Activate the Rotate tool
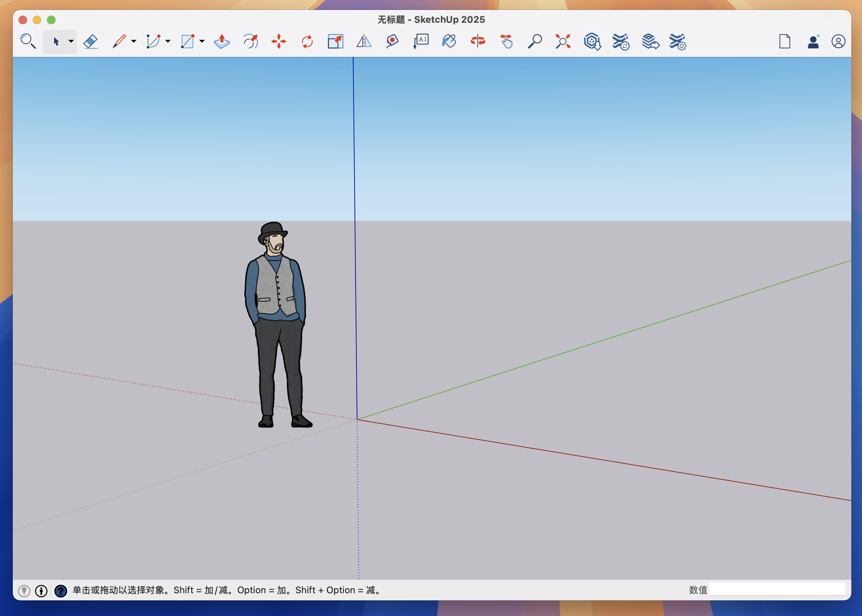 pyautogui.click(x=307, y=41)
